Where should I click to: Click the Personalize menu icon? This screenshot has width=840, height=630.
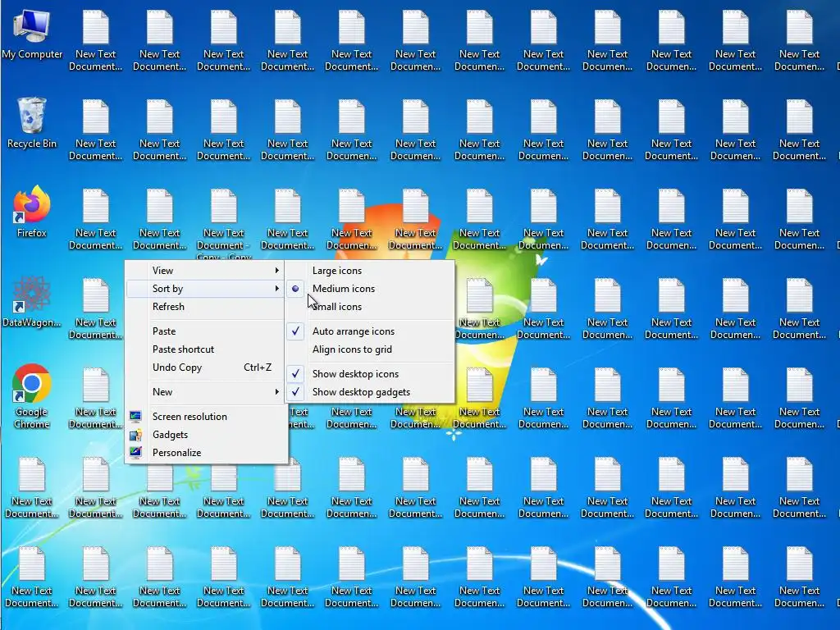[135, 453]
